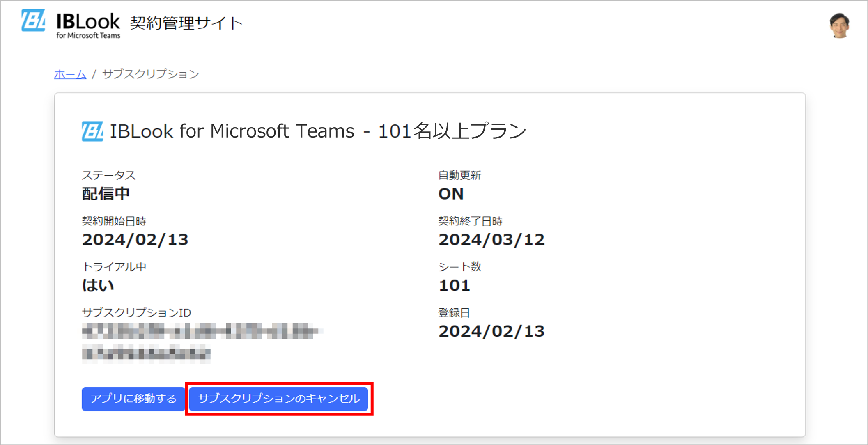Open the user profile avatar
868x445 pixels.
coord(839,25)
